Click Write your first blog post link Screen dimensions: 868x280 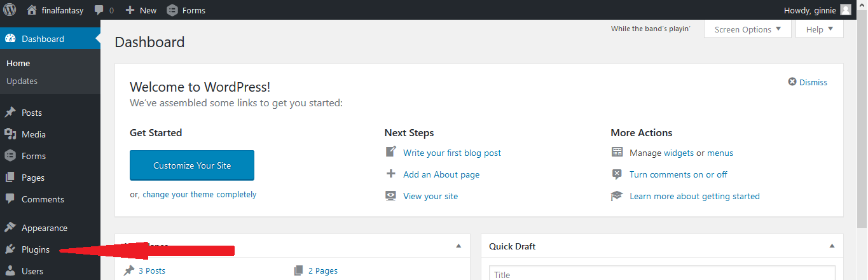tap(452, 153)
